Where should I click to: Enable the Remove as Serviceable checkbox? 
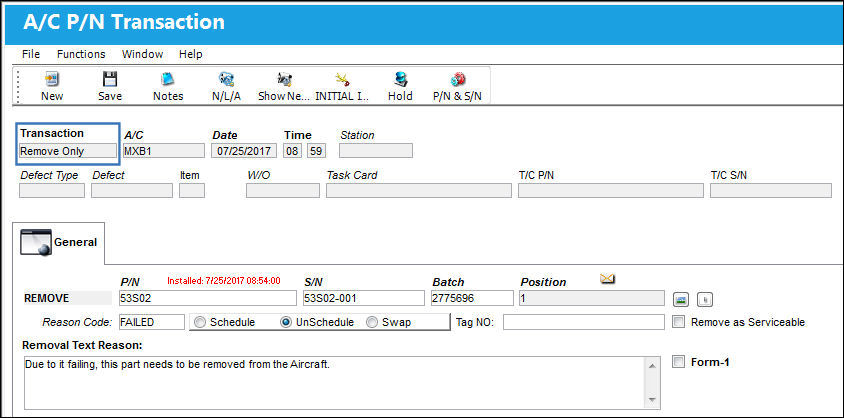(679, 322)
